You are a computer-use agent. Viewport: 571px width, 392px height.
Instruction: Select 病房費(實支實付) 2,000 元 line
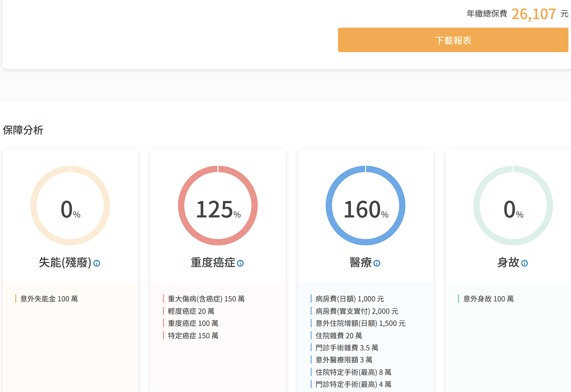pyautogui.click(x=357, y=311)
